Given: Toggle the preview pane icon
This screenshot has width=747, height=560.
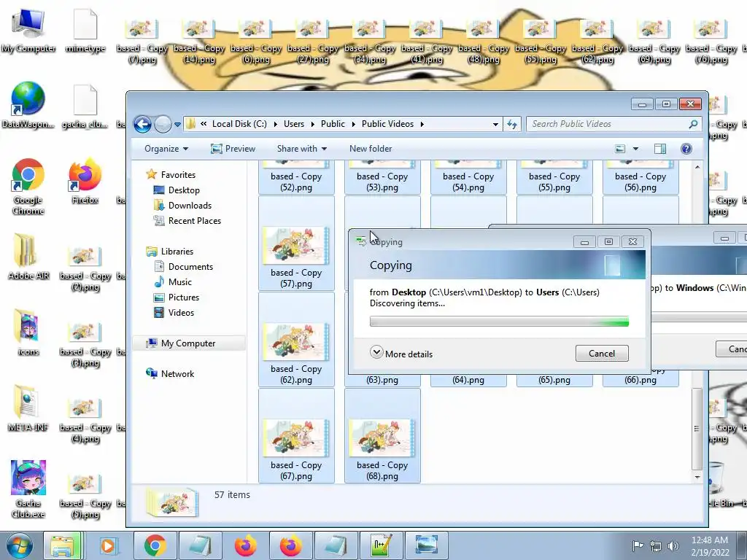Looking at the screenshot, I should click(x=659, y=149).
